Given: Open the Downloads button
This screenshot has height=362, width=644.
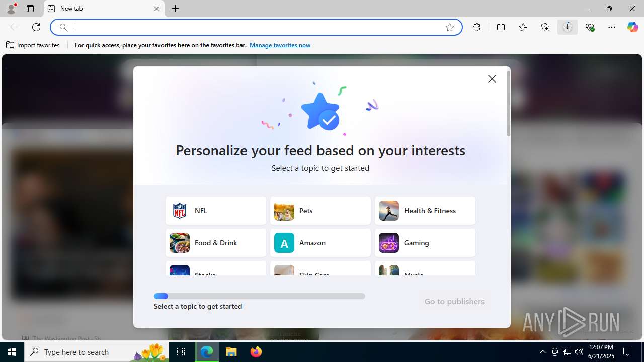Looking at the screenshot, I should point(568,27).
